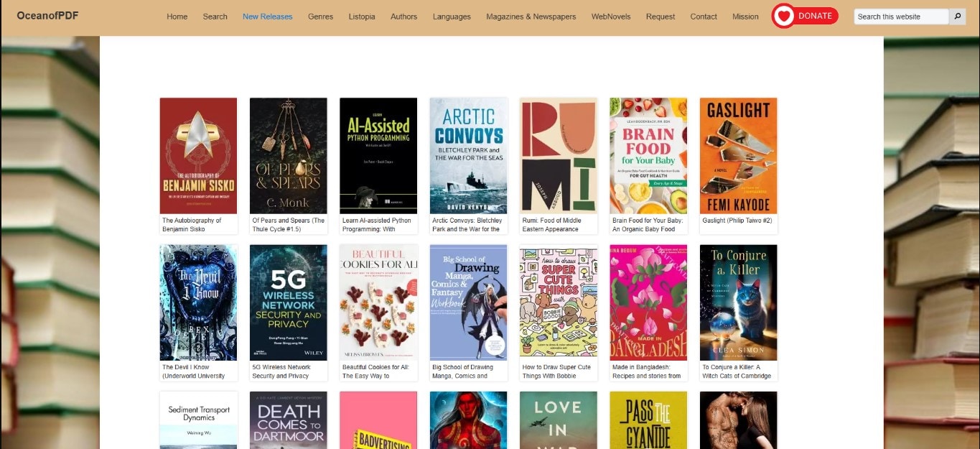
Task: Open Made in Bangladesh book cover
Action: point(649,302)
